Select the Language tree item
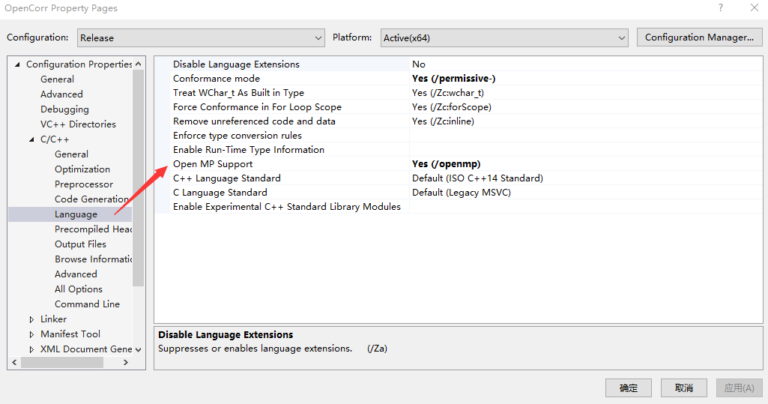Screen dimensions: 768x404 pyautogui.click(x=76, y=214)
